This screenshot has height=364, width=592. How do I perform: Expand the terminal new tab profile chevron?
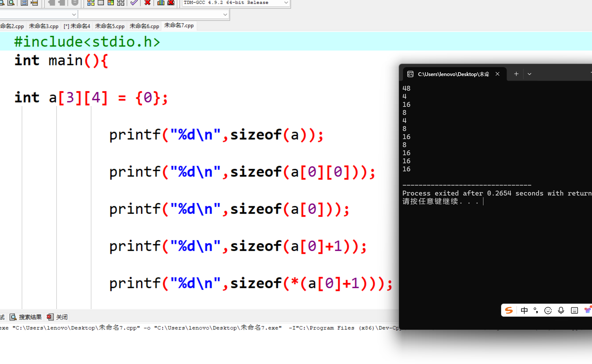pos(529,74)
